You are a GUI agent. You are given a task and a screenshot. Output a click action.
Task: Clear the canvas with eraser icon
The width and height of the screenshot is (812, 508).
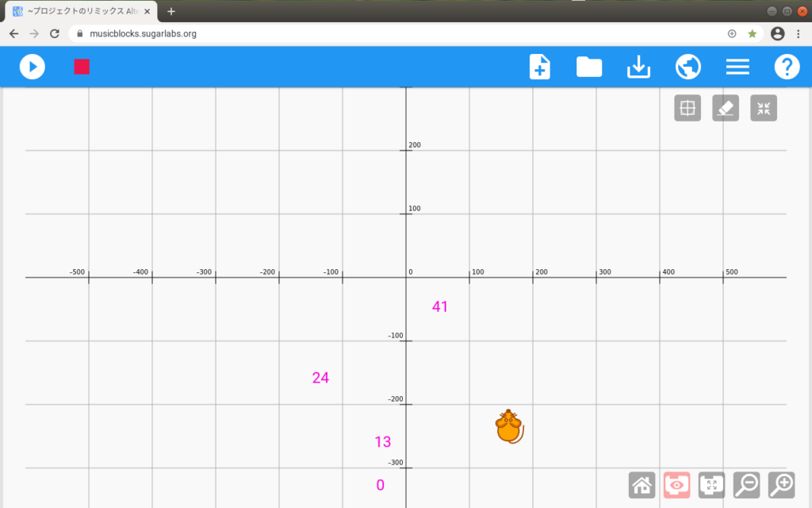click(726, 108)
